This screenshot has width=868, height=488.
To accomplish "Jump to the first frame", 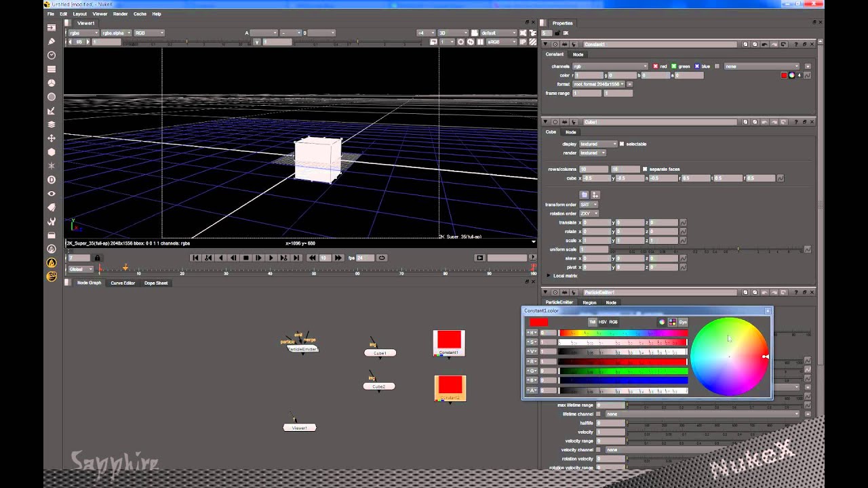I will coord(195,258).
